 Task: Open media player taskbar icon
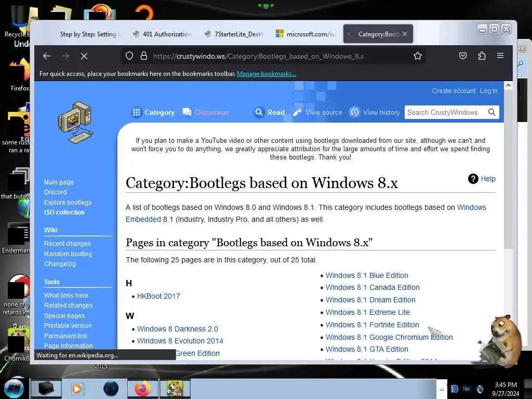[x=77, y=389]
